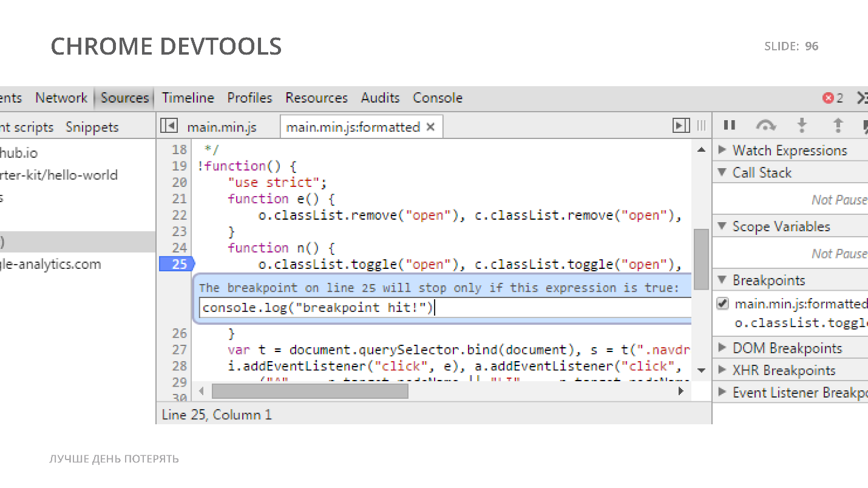Click the horizontal scrollbar right arrow
Image resolution: width=868 pixels, height=488 pixels.
pyautogui.click(x=681, y=391)
